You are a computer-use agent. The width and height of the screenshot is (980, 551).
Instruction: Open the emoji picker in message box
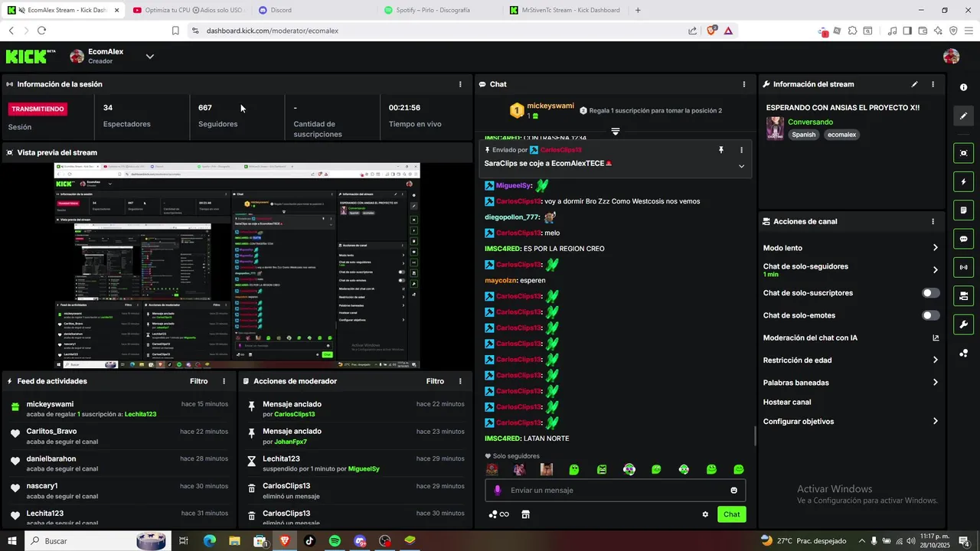pos(733,491)
